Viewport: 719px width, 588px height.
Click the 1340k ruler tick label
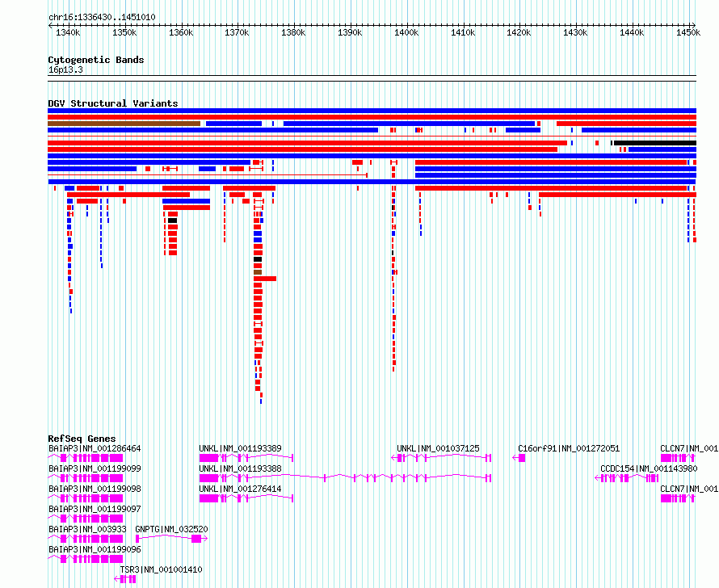pyautogui.click(x=68, y=32)
